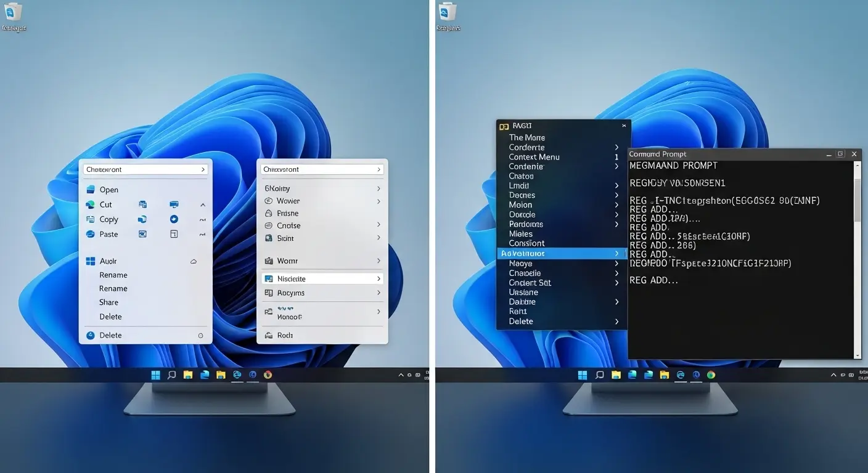This screenshot has width=868, height=473.
Task: Click the Firefox browser icon on the taskbar
Action: (268, 374)
